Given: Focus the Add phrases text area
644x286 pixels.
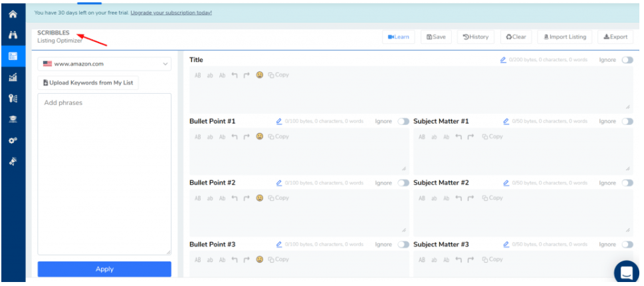Looking at the screenshot, I should click(104, 174).
